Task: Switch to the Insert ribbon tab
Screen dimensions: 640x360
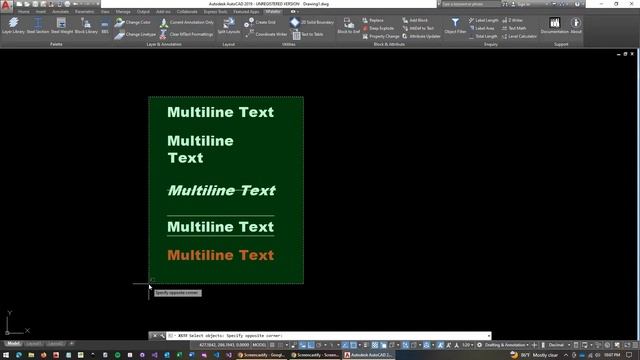Action: coord(41,12)
